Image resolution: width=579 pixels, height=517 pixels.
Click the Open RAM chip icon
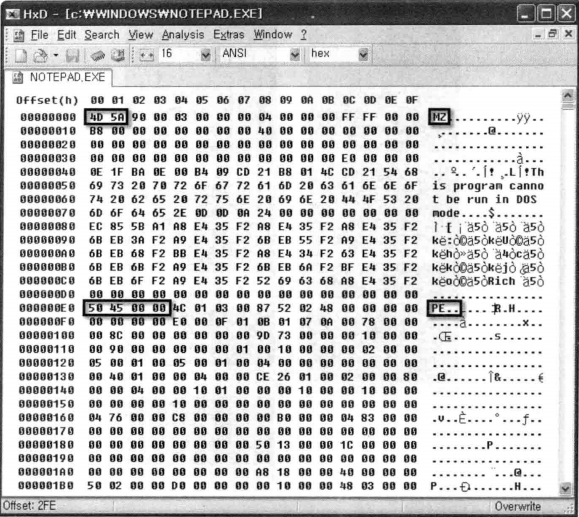pos(98,55)
